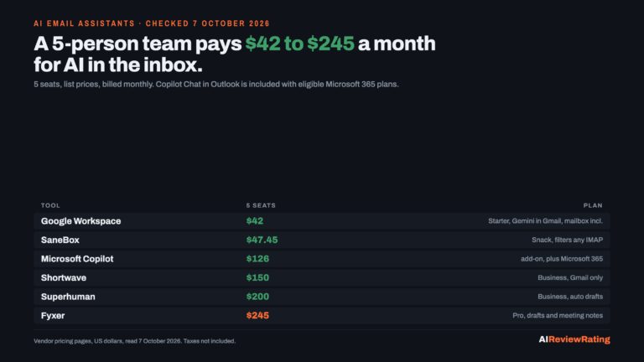The width and height of the screenshot is (644, 362).
Task: Click 'Snack, filters any IMAP' plan text
Action: (567, 240)
